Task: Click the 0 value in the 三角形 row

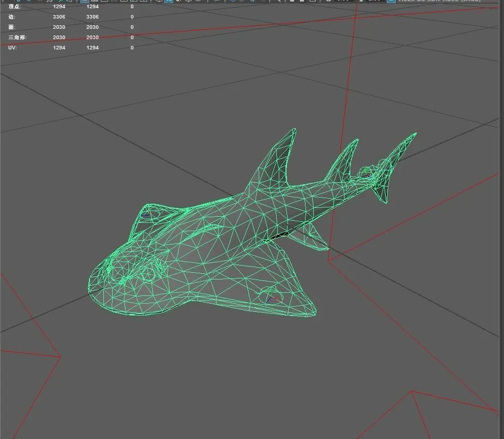Action: (132, 37)
